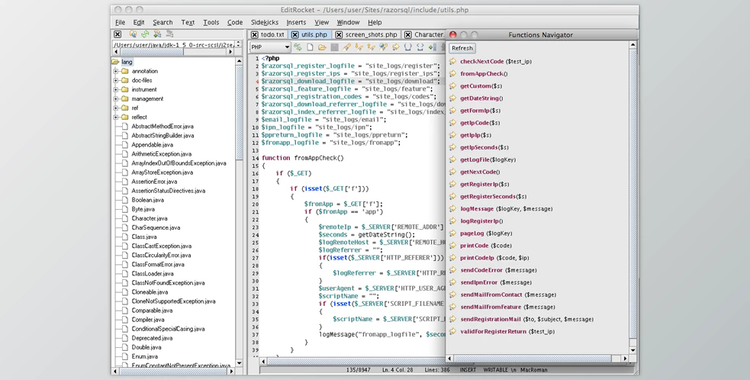Image resolution: width=750 pixels, height=380 pixels.
Task: Click the icon beside getLogFile function
Action: [453, 159]
